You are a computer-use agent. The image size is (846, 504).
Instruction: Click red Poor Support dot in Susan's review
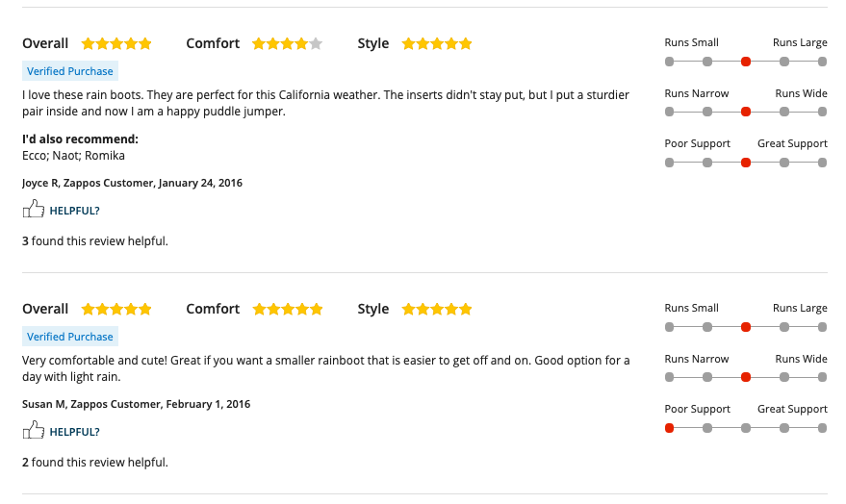[670, 428]
